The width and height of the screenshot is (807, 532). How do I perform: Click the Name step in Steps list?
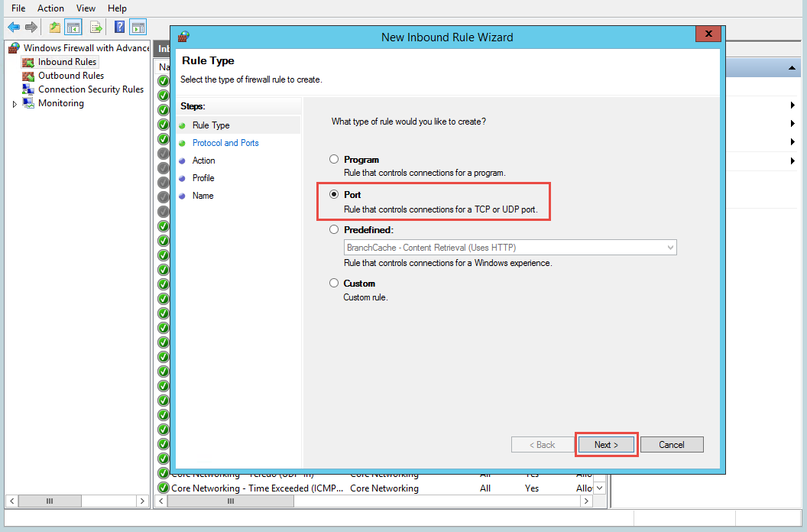coord(203,195)
